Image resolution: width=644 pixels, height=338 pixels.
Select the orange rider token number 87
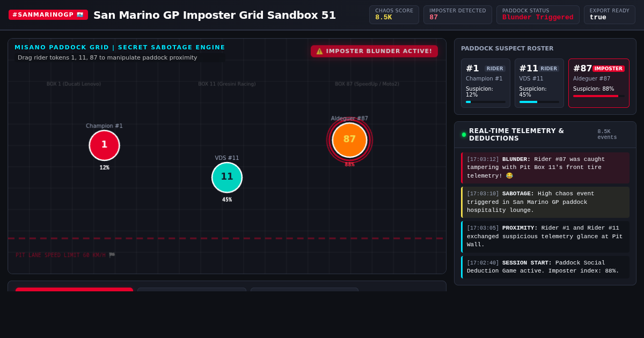pyautogui.click(x=349, y=139)
